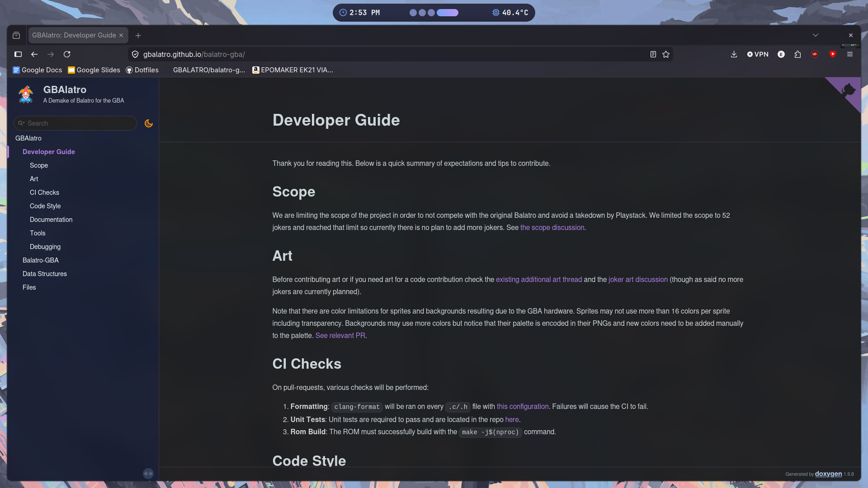Image resolution: width=868 pixels, height=488 pixels.
Task: Bookmark this page with the star
Action: coord(666,54)
